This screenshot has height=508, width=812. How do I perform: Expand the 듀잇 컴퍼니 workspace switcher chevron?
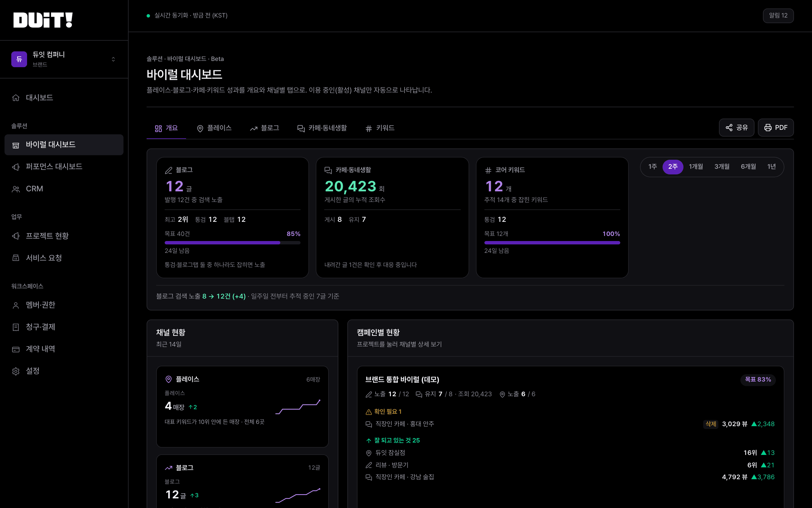click(113, 59)
